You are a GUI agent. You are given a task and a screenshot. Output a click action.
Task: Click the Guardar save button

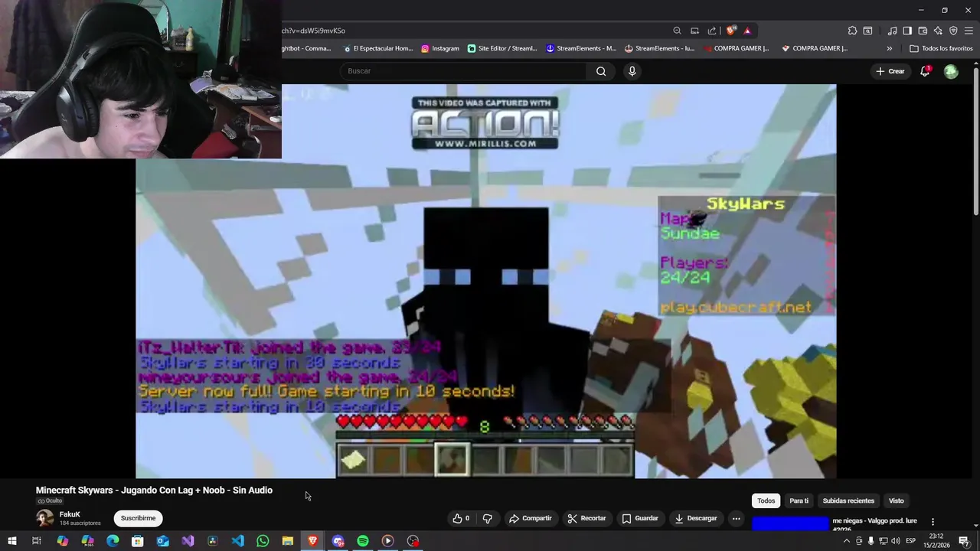click(x=640, y=518)
